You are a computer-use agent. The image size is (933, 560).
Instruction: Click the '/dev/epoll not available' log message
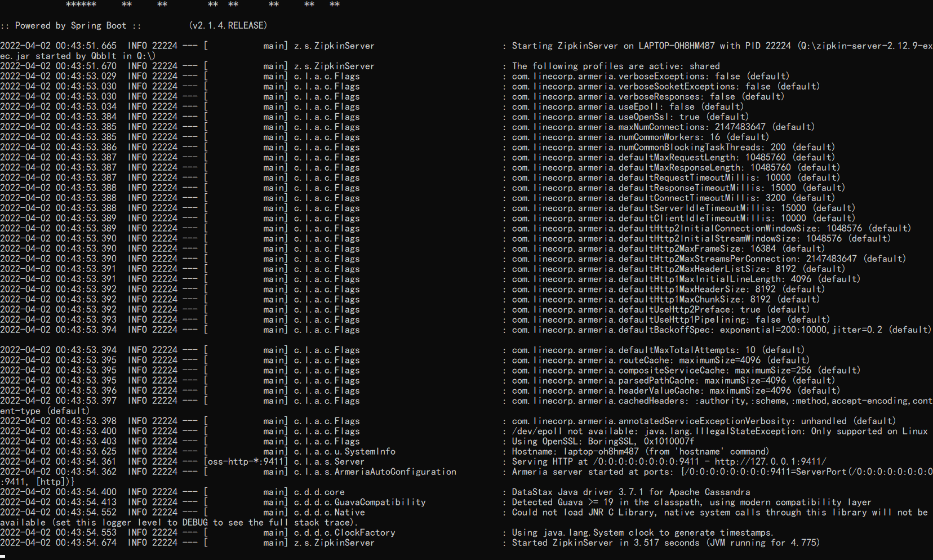pos(719,431)
